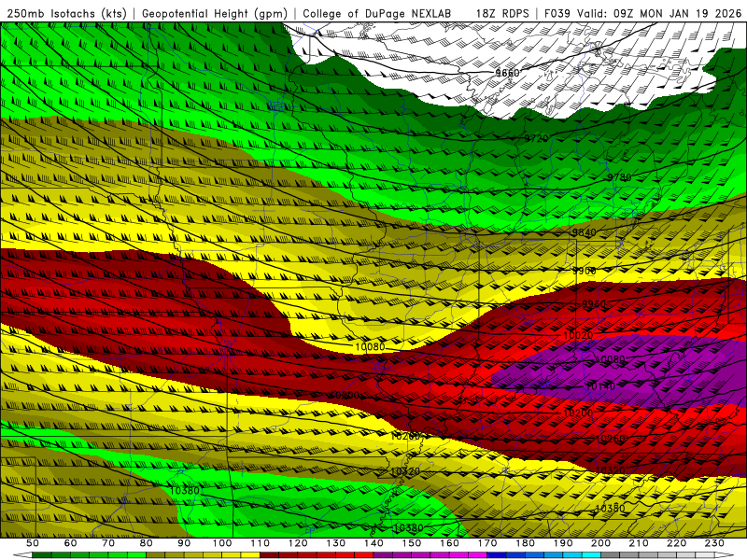
Task: Click the 10080 contour label over purple shading
Action: 610,359
